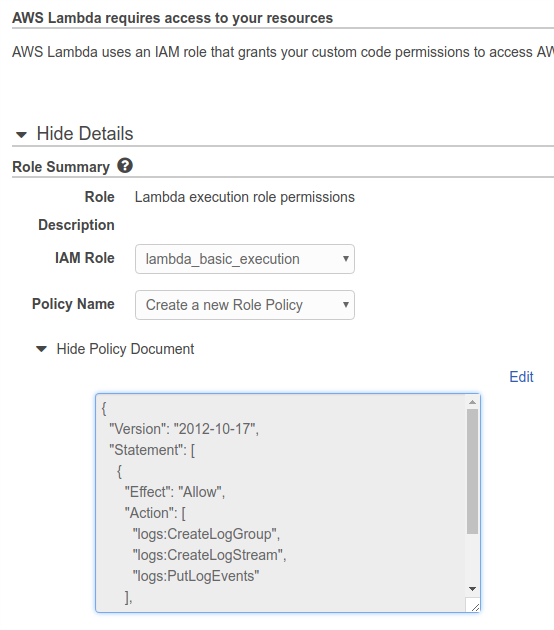Image resolution: width=554 pixels, height=630 pixels.
Task: Open the IAM Role lambda_basic_execution dropdown
Action: click(x=245, y=259)
